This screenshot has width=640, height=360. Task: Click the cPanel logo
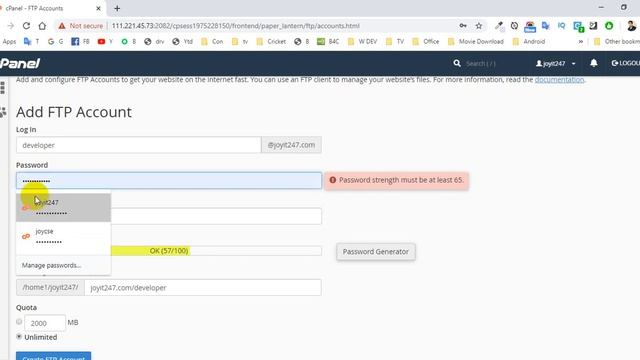point(20,63)
